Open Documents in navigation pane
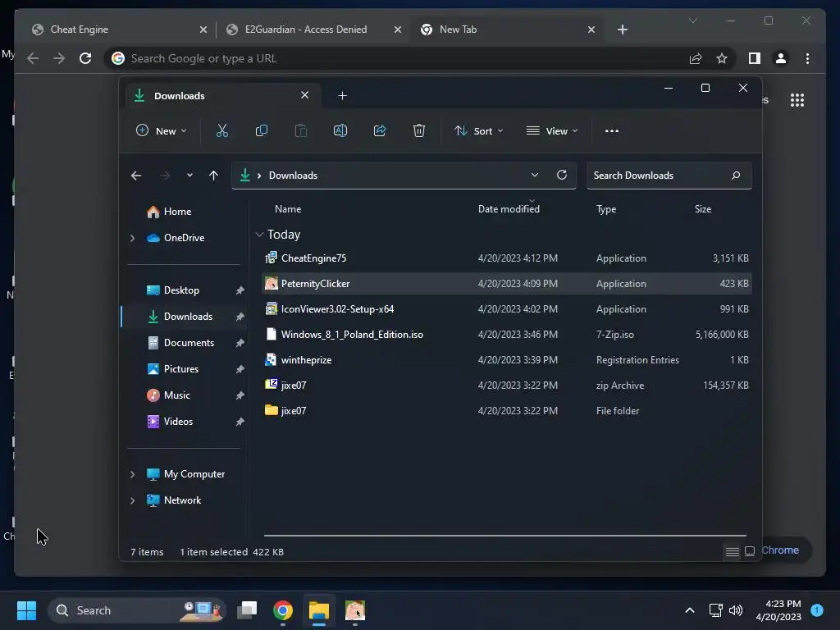Viewport: 840px width, 630px height. click(x=189, y=343)
